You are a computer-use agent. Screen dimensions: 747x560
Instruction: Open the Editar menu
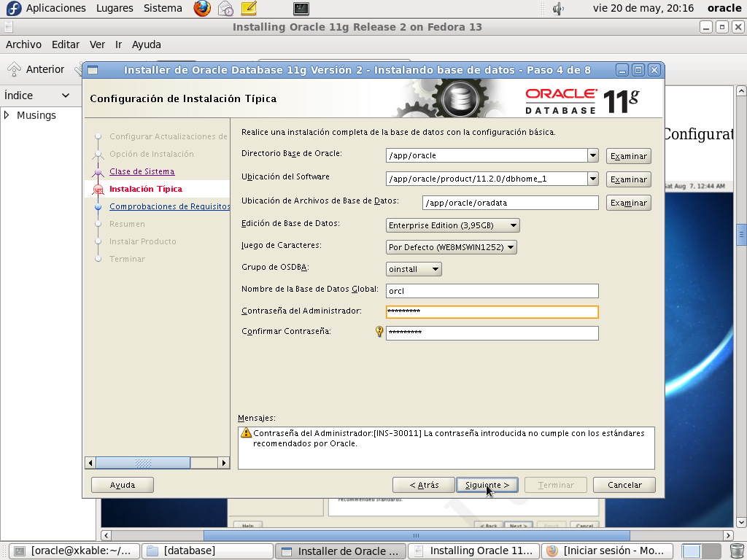[x=65, y=44]
